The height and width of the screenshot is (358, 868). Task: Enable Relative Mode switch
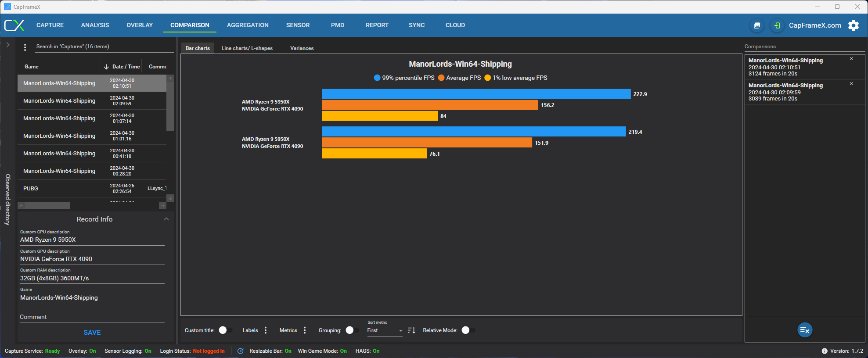click(x=468, y=330)
